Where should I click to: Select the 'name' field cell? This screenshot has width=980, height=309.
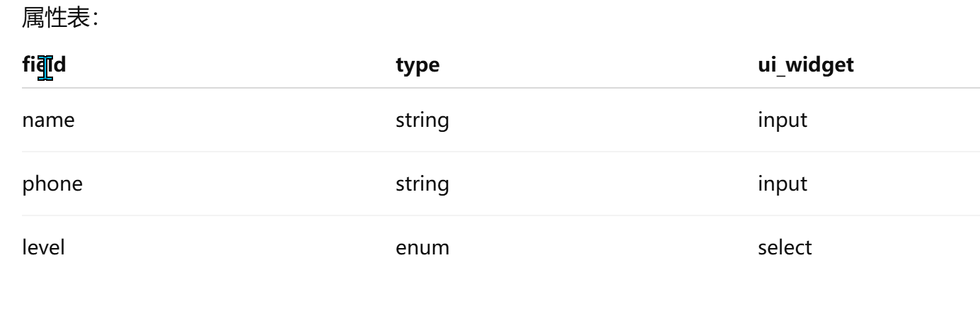49,120
